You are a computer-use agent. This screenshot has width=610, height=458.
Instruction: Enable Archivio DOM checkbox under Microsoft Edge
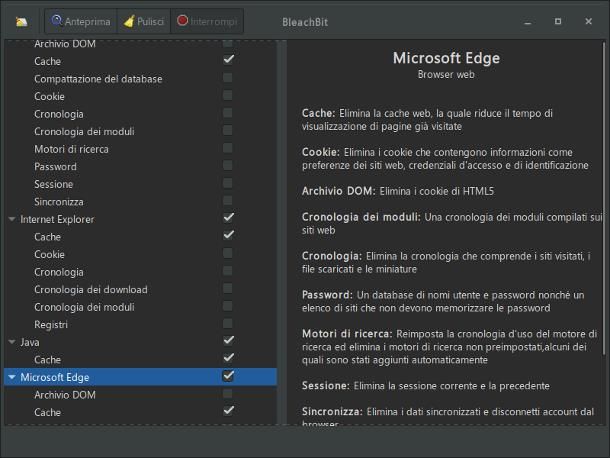coord(228,394)
